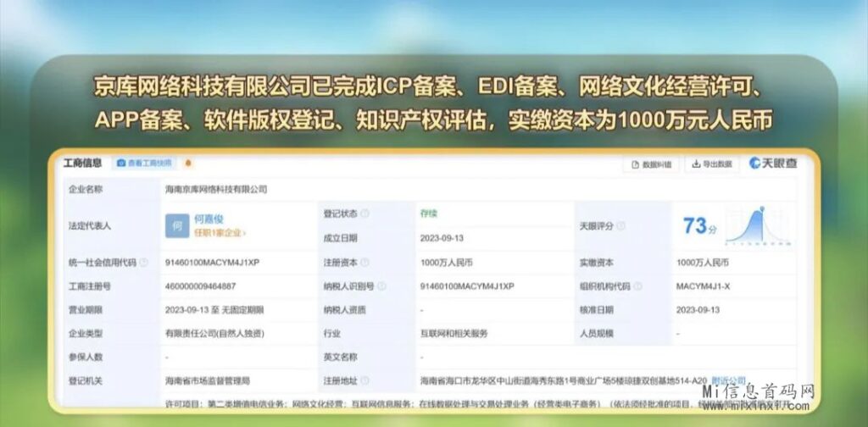Click the info icon beside 注册地址
The width and height of the screenshot is (868, 427).
coord(365,381)
